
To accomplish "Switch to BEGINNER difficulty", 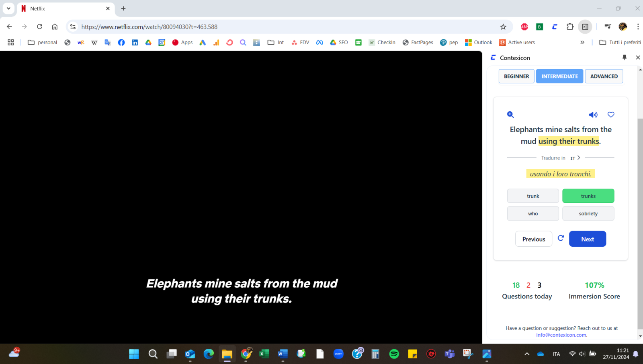I will [516, 76].
